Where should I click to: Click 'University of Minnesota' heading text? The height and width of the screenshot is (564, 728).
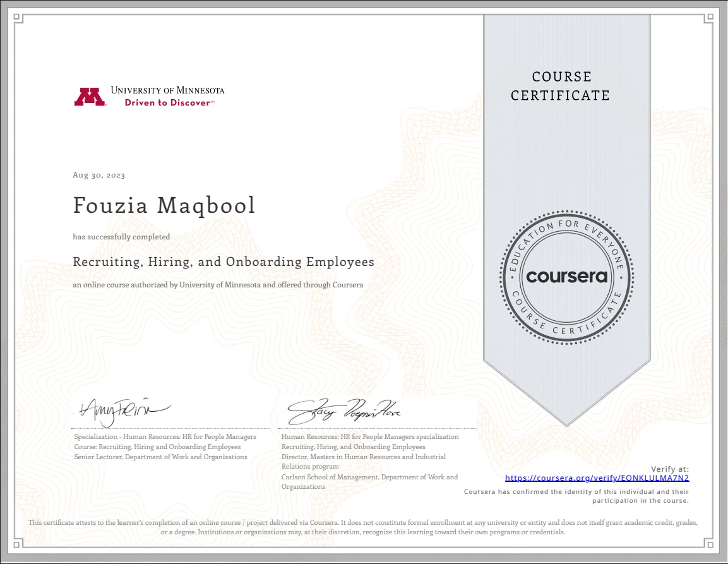coord(167,90)
